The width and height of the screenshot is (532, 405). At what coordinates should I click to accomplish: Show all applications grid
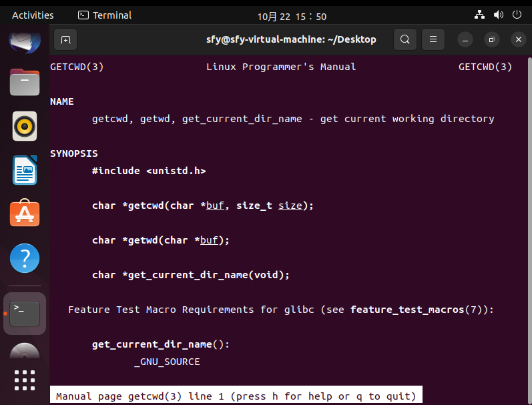pos(25,380)
